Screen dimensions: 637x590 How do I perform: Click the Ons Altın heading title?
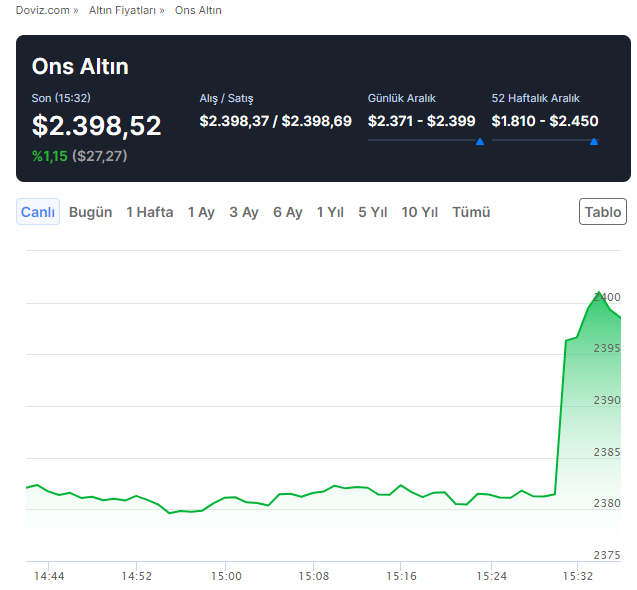click(x=80, y=66)
